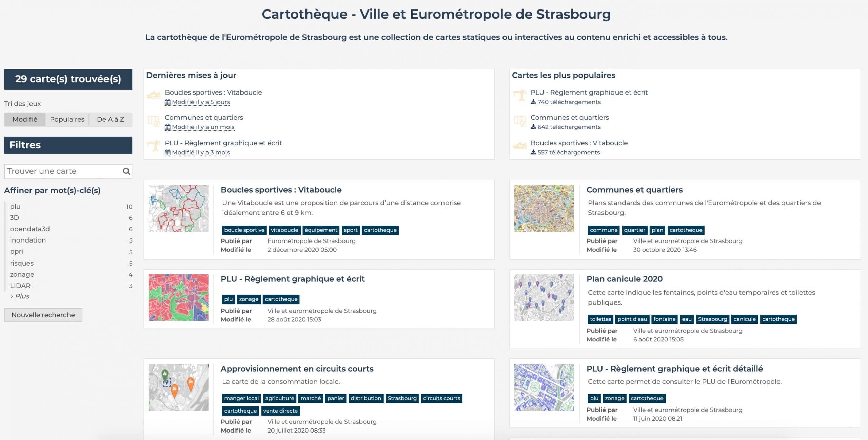
Task: Click calendar icon beside Modifié il y a 5 jours
Action: click(167, 102)
